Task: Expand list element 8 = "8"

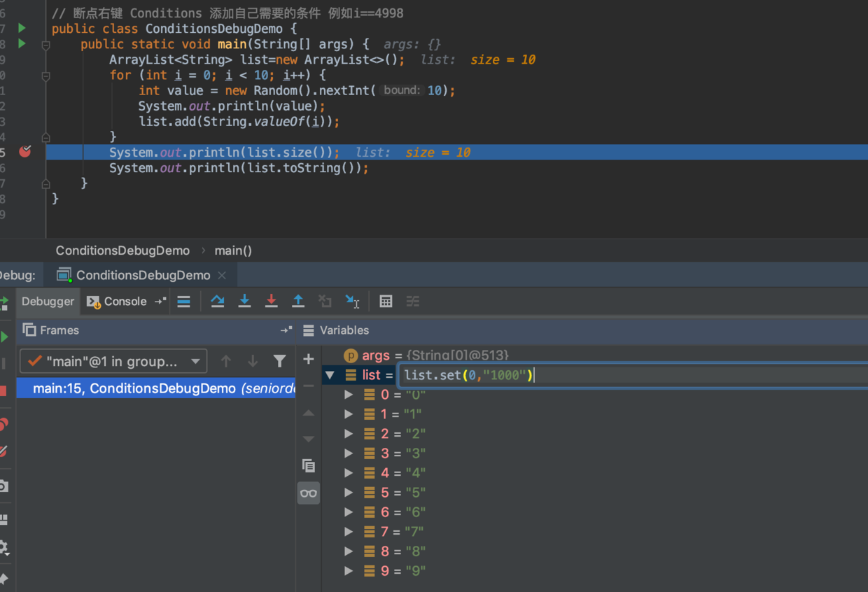Action: click(349, 551)
